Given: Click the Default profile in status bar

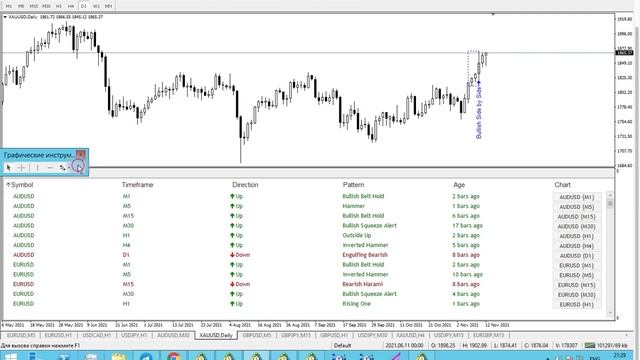Looking at the screenshot, I should (x=342, y=346).
